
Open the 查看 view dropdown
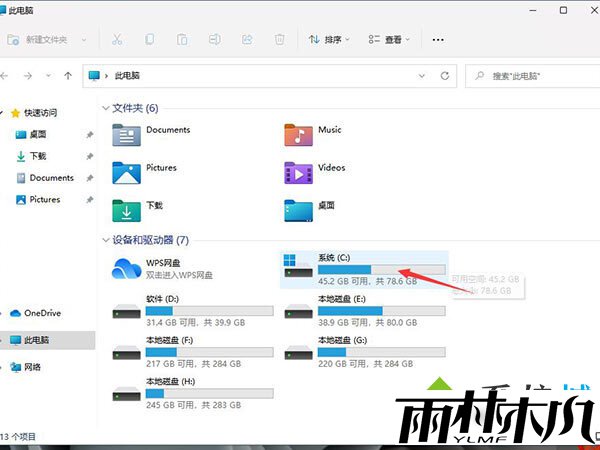pyautogui.click(x=389, y=40)
